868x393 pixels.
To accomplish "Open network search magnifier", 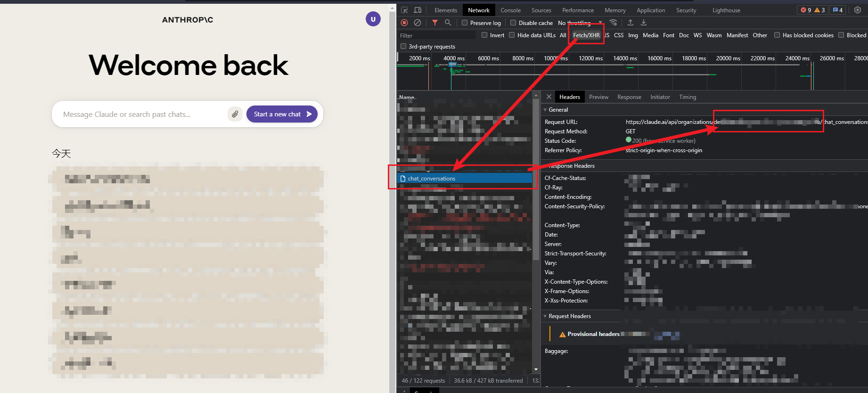I will pos(448,23).
